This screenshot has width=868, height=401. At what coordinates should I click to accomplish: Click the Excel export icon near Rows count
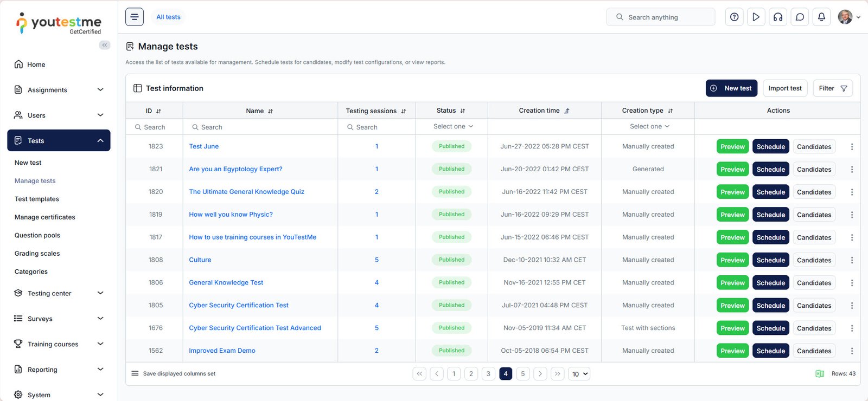click(x=820, y=374)
